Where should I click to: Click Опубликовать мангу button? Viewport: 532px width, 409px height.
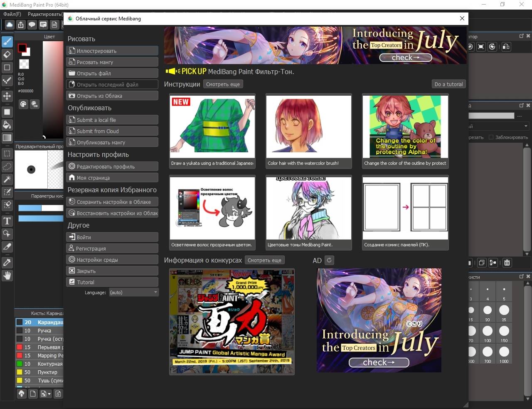(112, 142)
